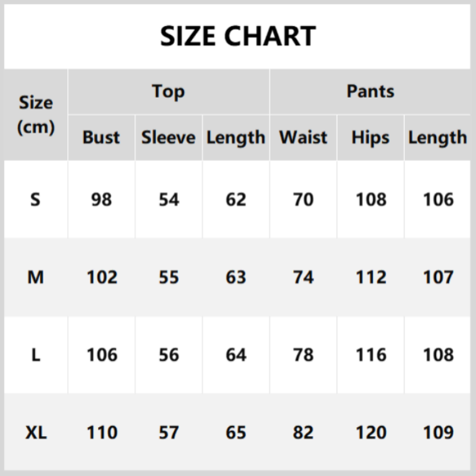Viewport: 476px width, 476px height.
Task: Click hips value 120 for size XL
Action: pyautogui.click(x=370, y=433)
